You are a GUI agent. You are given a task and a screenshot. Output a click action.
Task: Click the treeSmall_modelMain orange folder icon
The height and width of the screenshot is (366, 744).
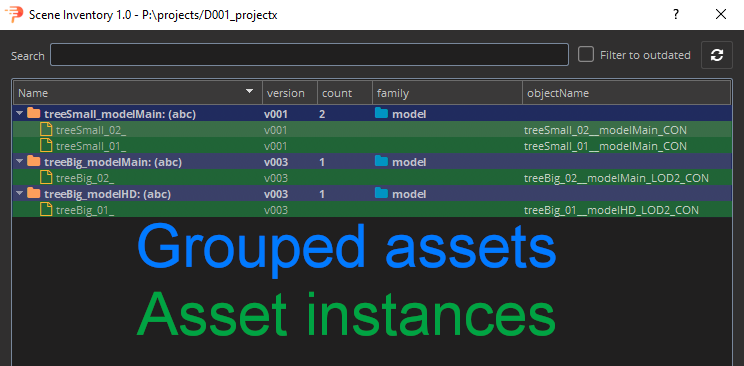pos(33,113)
